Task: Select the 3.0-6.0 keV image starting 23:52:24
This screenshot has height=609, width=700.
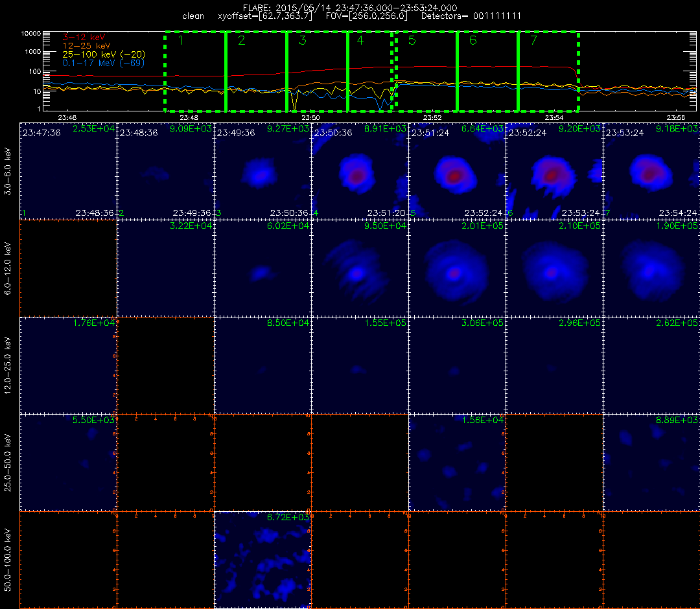Action: coord(554,171)
